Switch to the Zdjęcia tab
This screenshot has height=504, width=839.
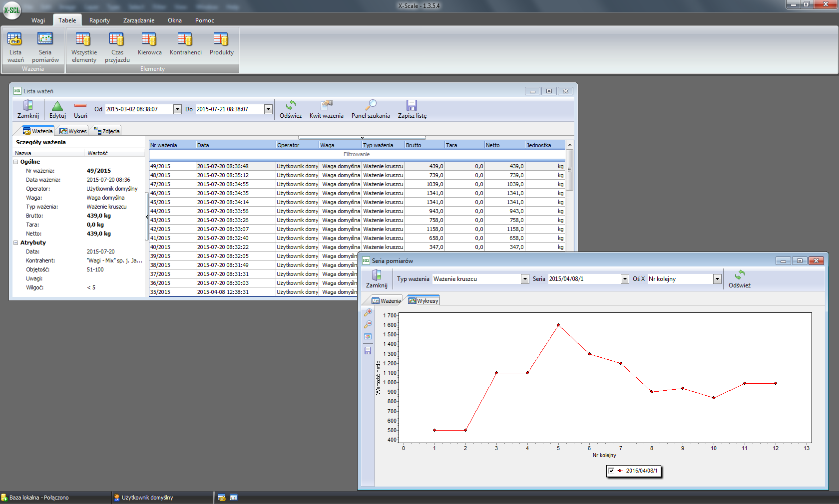(x=107, y=131)
